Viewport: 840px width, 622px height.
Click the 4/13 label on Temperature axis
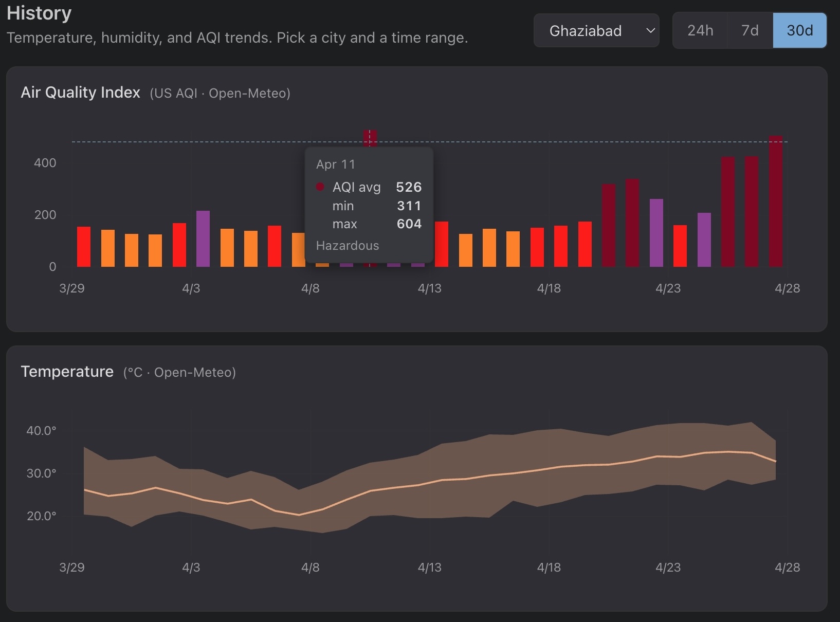pyautogui.click(x=429, y=568)
